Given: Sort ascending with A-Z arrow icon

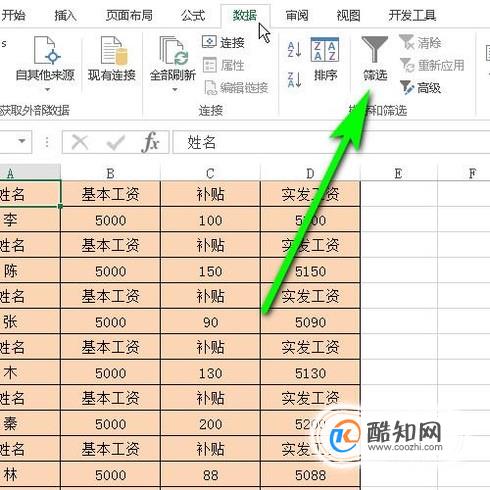Looking at the screenshot, I should (x=294, y=49).
